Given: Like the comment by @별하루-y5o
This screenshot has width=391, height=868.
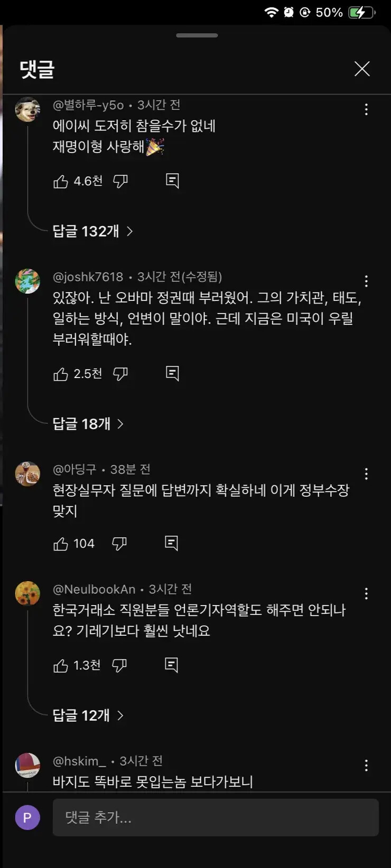Looking at the screenshot, I should pyautogui.click(x=61, y=182).
